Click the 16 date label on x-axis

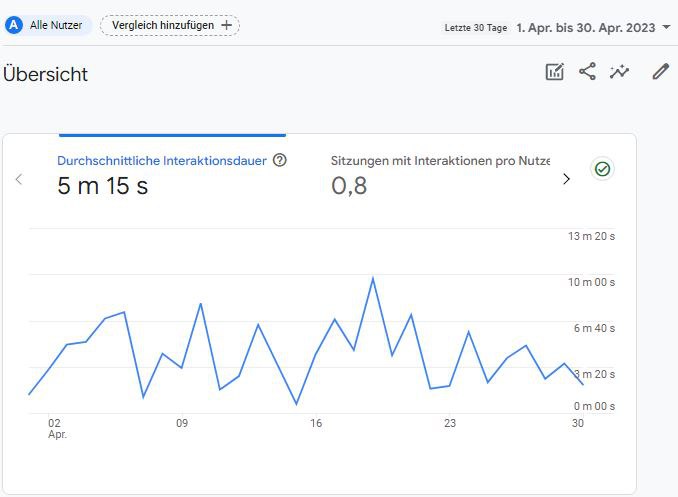click(x=316, y=424)
